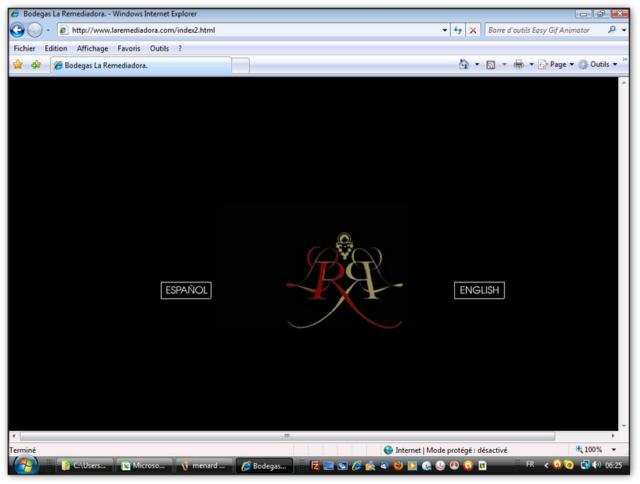The image size is (640, 484).
Task: Switch to Bodegas taskbar button
Action: point(264,466)
